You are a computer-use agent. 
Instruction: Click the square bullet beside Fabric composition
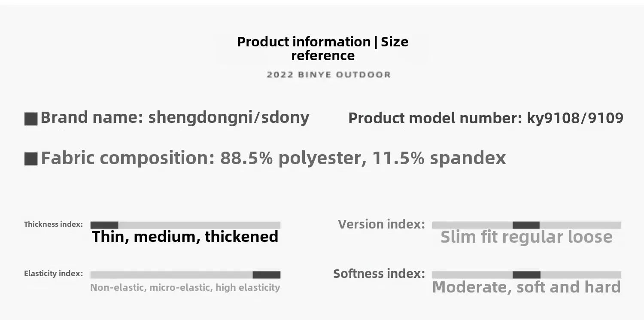[31, 159]
